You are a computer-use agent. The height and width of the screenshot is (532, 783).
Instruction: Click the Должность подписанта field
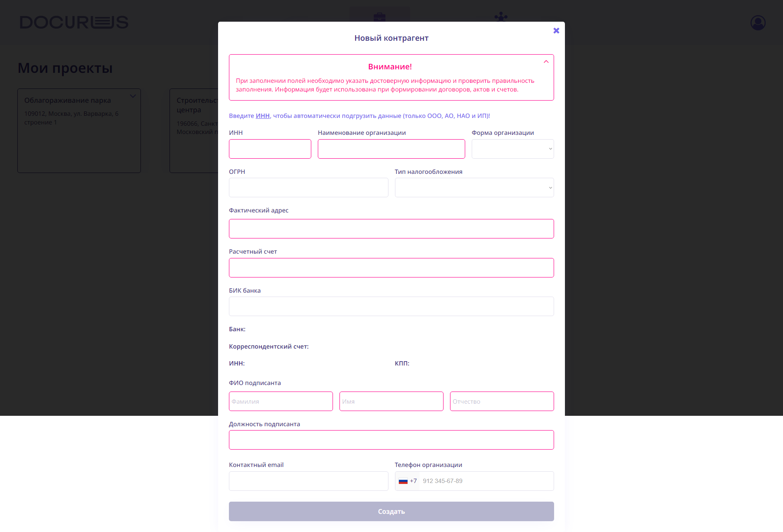tap(391, 440)
